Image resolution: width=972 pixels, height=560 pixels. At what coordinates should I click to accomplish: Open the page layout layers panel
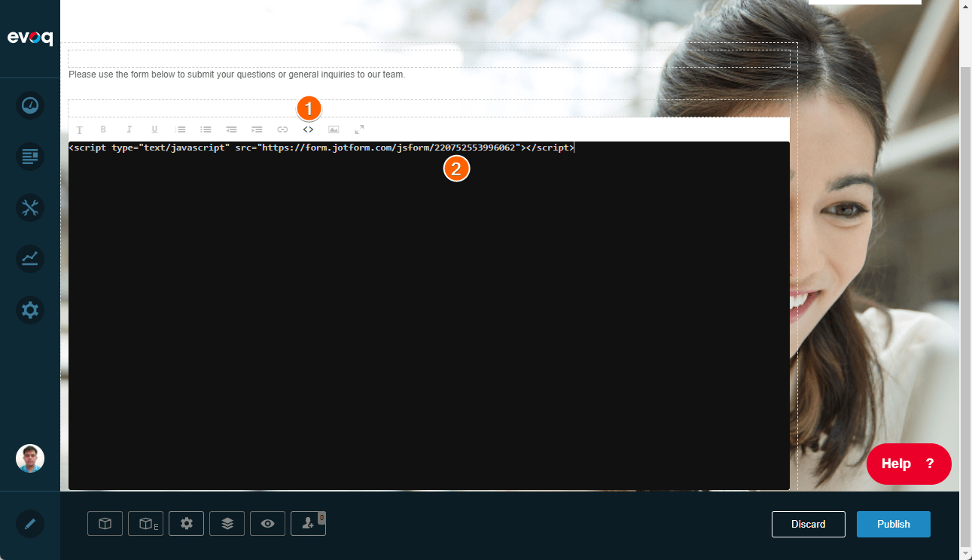click(x=227, y=523)
